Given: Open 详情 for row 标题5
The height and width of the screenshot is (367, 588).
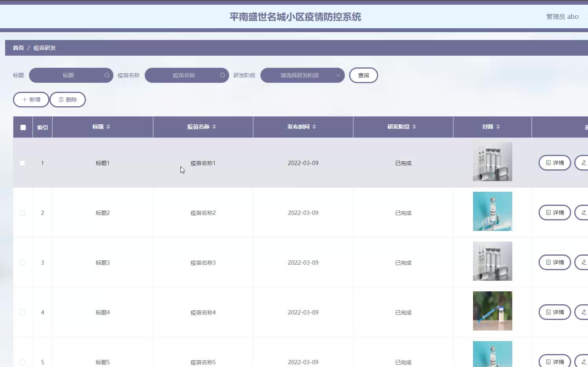Looking at the screenshot, I should tap(555, 361).
